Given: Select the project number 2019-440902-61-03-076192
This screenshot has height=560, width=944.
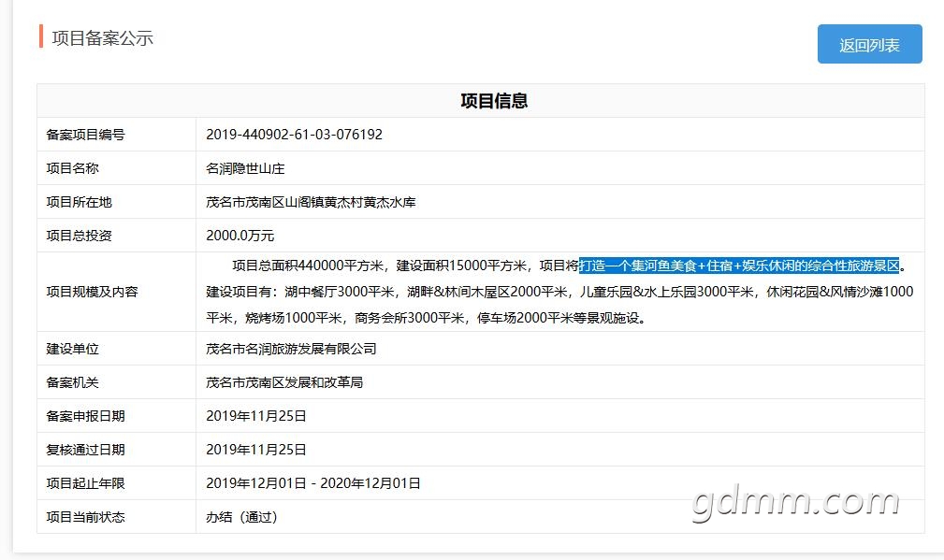Looking at the screenshot, I should click(294, 135).
